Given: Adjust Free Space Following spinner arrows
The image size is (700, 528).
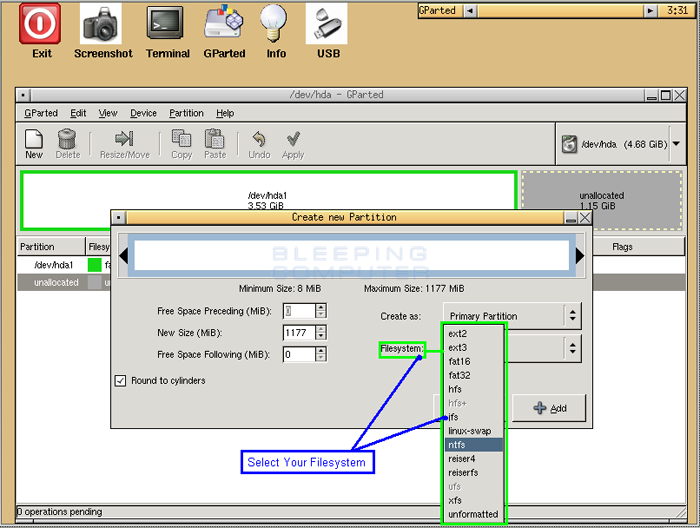Looking at the screenshot, I should coord(321,354).
